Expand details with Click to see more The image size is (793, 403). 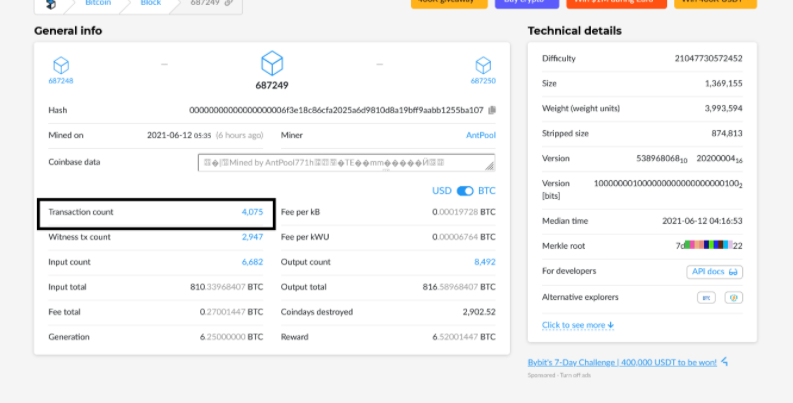click(578, 325)
